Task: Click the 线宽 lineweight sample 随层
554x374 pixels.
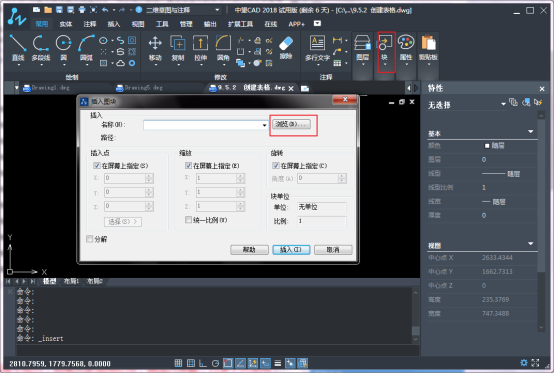Action: [494, 202]
